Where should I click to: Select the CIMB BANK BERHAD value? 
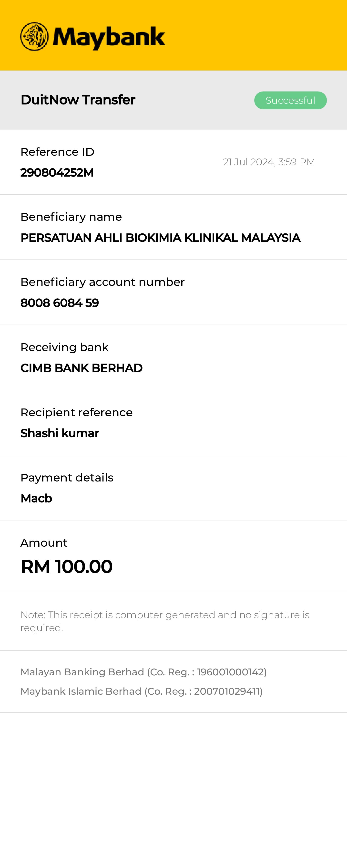[x=82, y=368]
